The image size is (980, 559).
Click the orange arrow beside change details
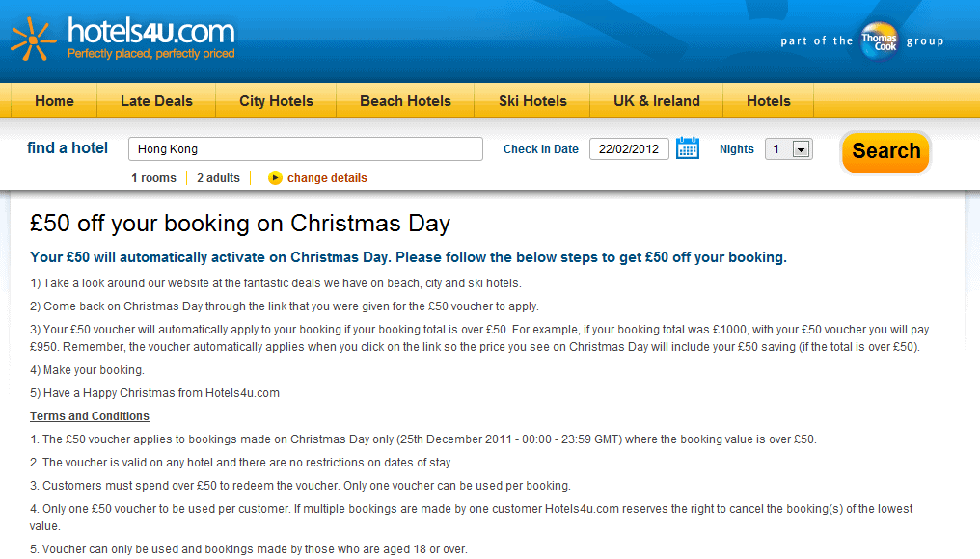point(275,178)
